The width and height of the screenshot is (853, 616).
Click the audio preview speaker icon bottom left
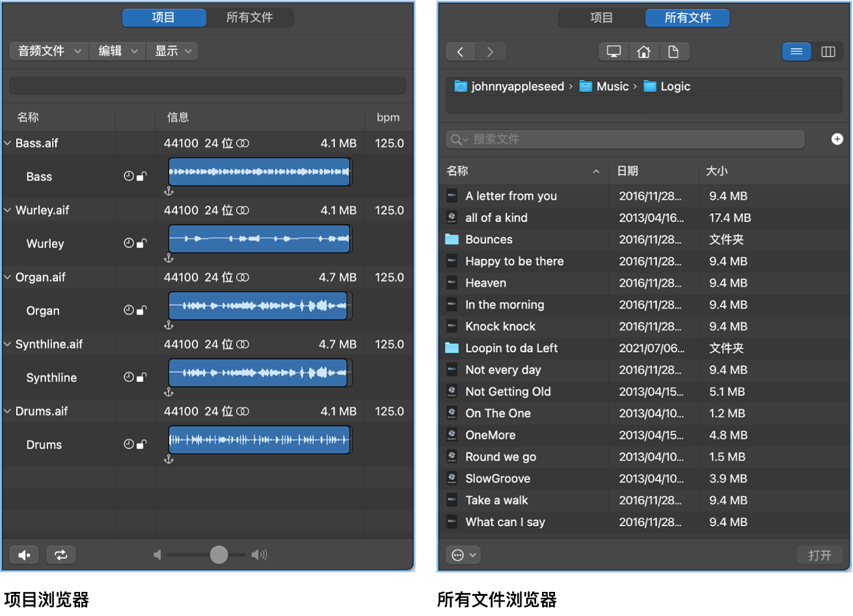click(x=24, y=555)
